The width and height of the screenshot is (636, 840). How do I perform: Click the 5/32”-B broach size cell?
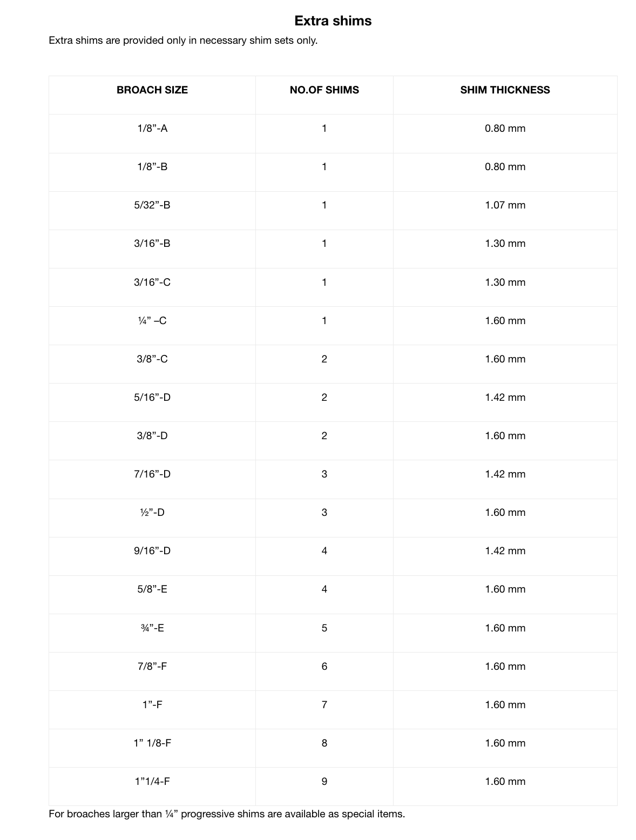[152, 205]
